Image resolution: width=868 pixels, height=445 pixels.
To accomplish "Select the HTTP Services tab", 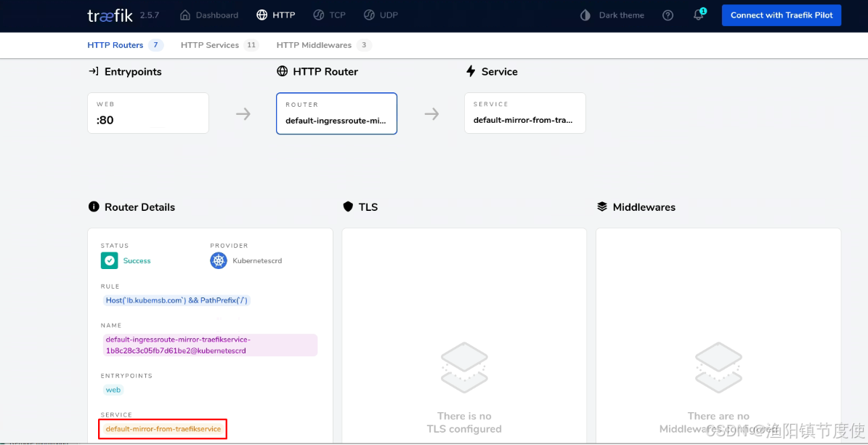I will click(x=220, y=45).
